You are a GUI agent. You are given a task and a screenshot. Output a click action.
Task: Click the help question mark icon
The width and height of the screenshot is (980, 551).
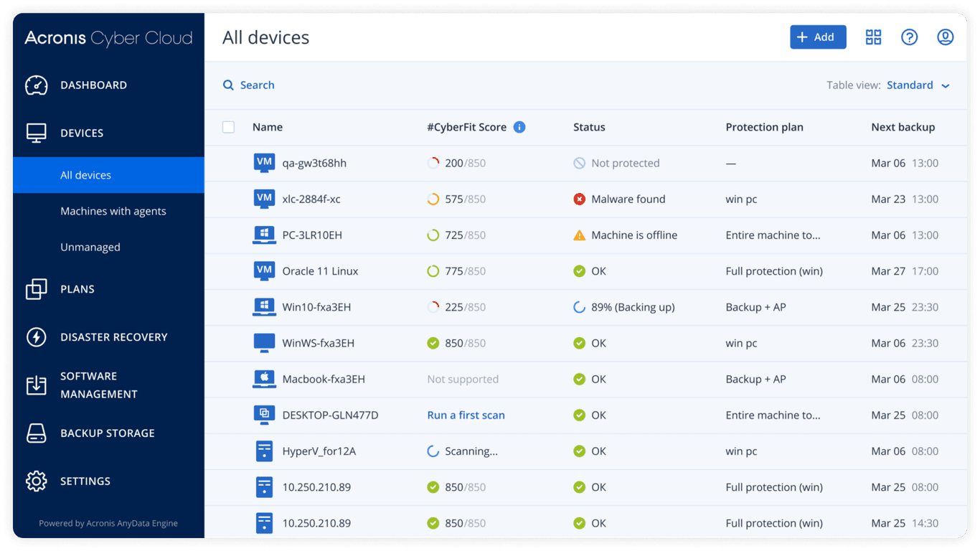(x=909, y=37)
